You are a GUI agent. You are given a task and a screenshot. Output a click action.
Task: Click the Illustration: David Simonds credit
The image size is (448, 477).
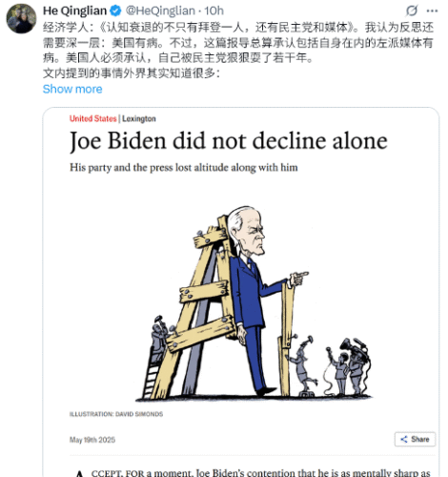[x=116, y=414]
